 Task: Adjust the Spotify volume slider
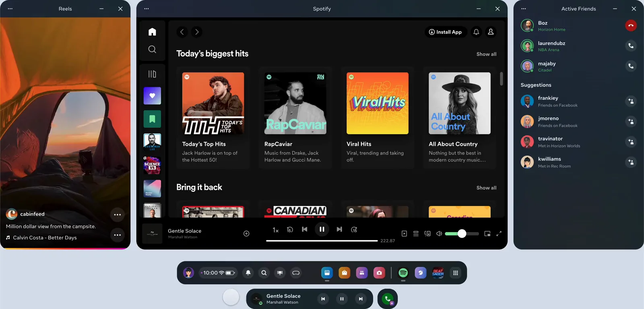(x=462, y=233)
